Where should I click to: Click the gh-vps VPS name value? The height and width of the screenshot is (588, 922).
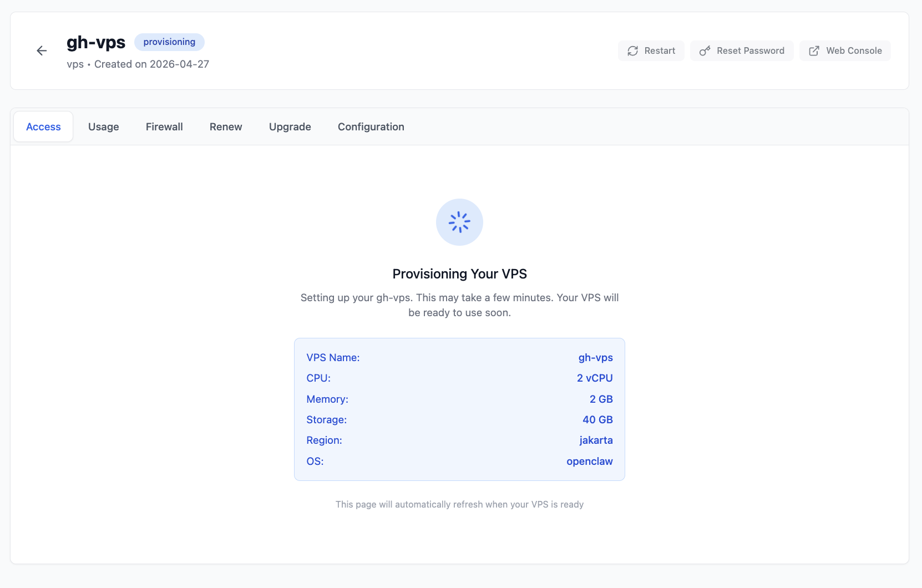(595, 358)
